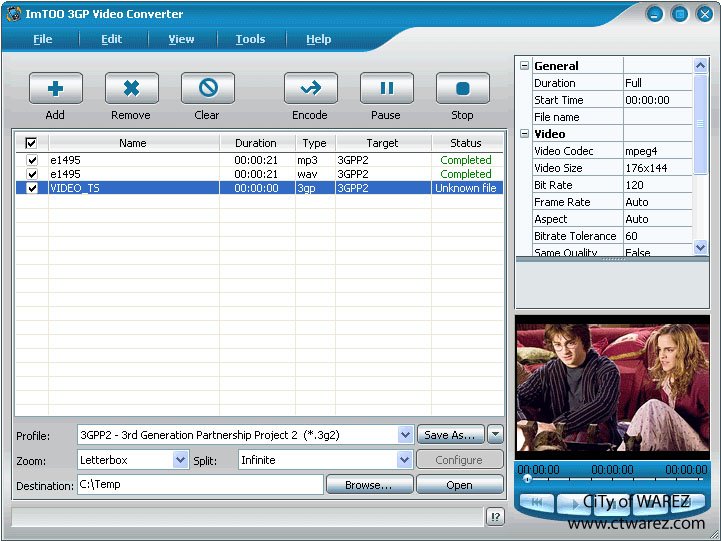Image resolution: width=721 pixels, height=541 pixels.
Task: Click the Destination path input field
Action: click(x=200, y=484)
